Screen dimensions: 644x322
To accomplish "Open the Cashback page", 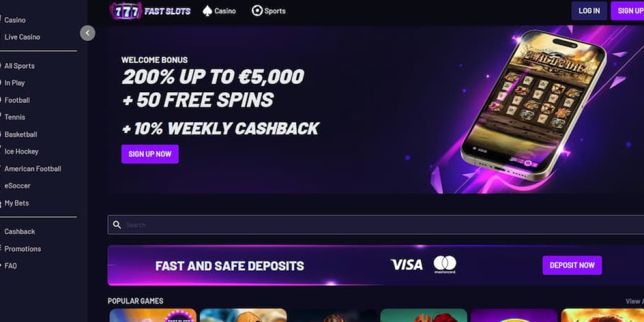I will pos(20,232).
